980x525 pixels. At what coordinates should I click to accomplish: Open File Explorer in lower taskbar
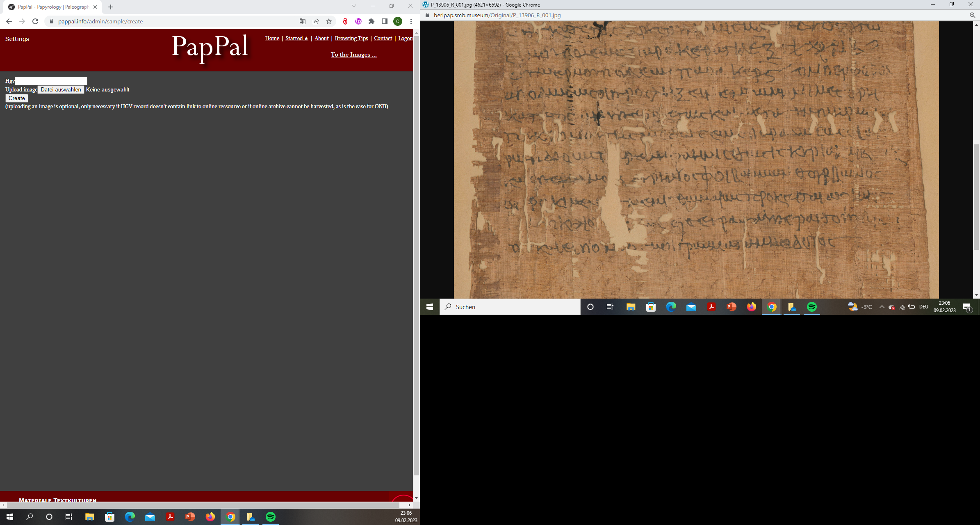click(x=89, y=517)
